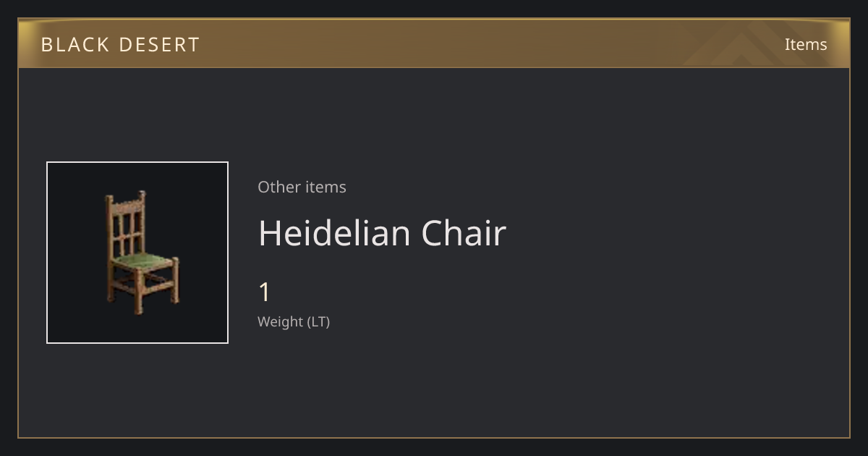Click the empty dark panel below Weight label
This screenshot has height=456, width=868.
434,384
